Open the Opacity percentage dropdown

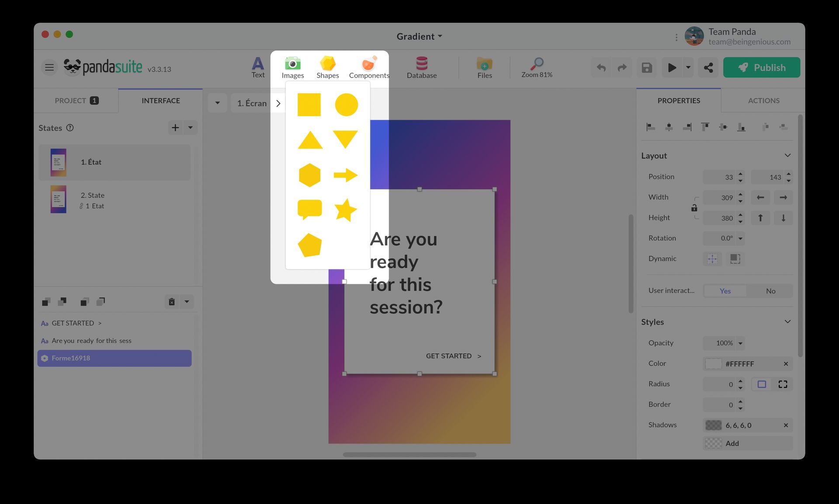pos(740,343)
